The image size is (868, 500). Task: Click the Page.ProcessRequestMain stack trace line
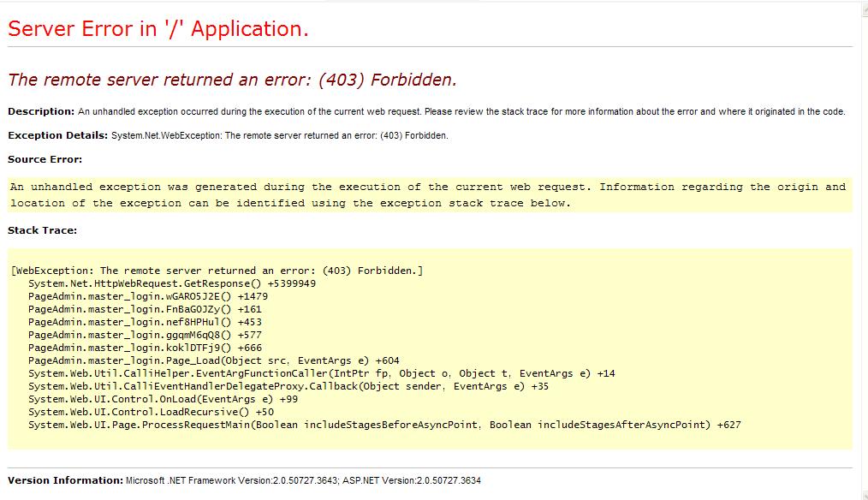pyautogui.click(x=384, y=425)
